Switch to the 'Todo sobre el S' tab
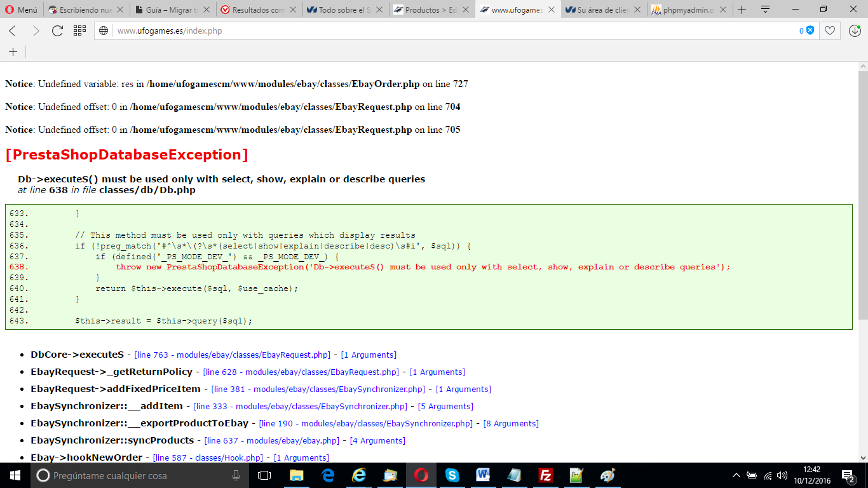This screenshot has width=868, height=488. click(x=346, y=10)
